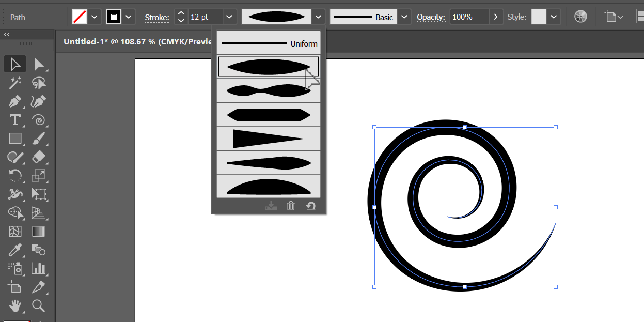Select the Shaper tool
The width and height of the screenshot is (644, 322).
pyautogui.click(x=15, y=157)
